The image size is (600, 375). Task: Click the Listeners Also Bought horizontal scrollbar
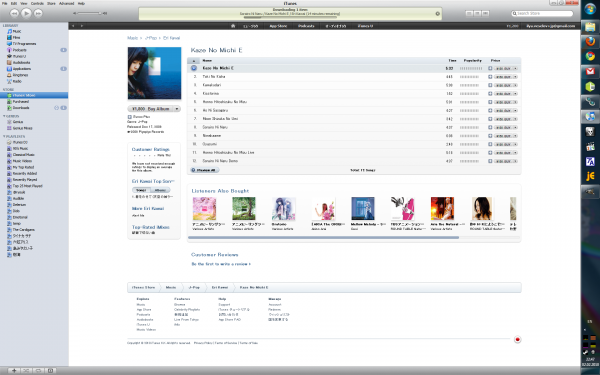pyautogui.click(x=323, y=238)
